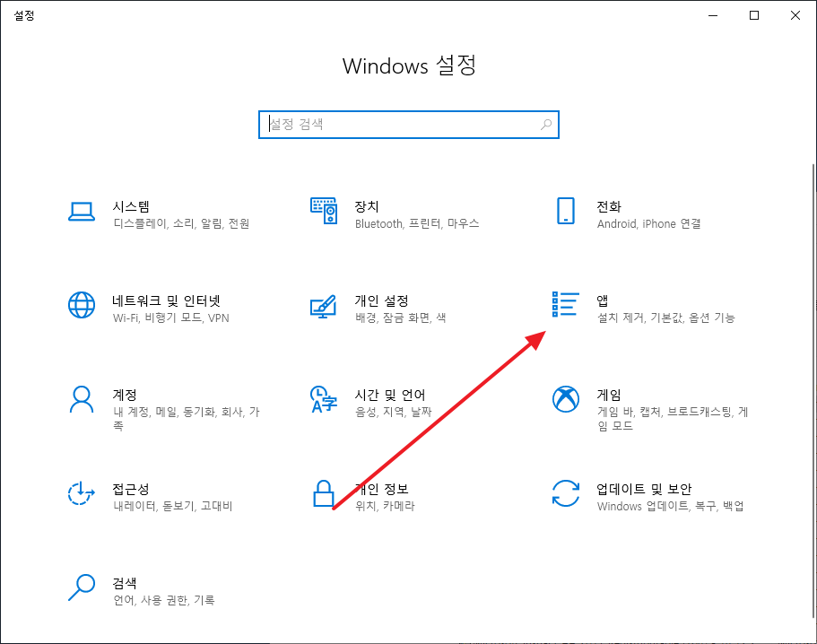Open the 접근성 dashed clock icon
Viewport: 817px width, 644px height.
point(82,493)
